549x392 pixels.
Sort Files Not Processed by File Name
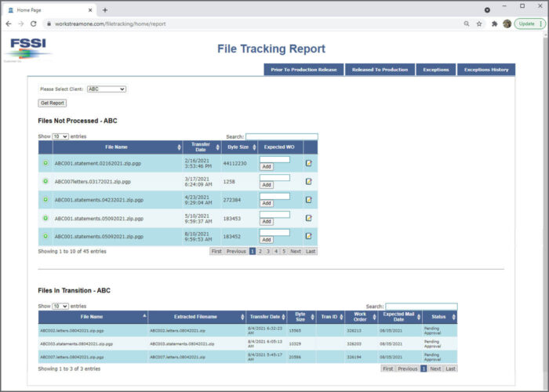[x=118, y=147]
